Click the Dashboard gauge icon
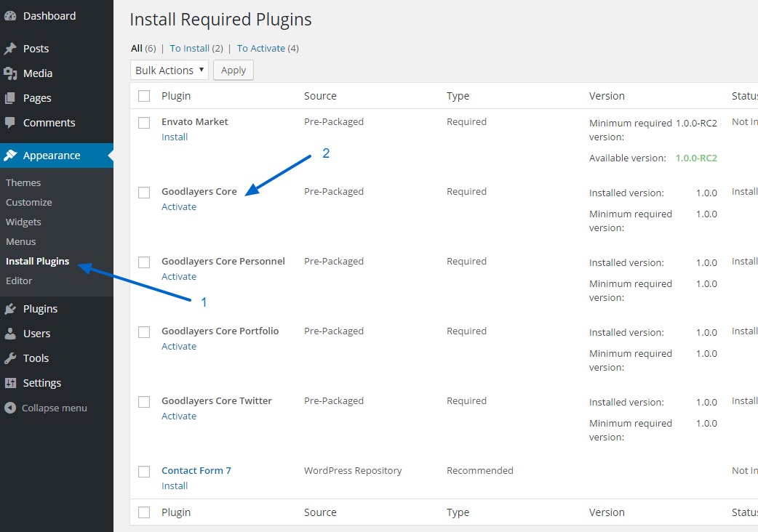 coord(10,16)
